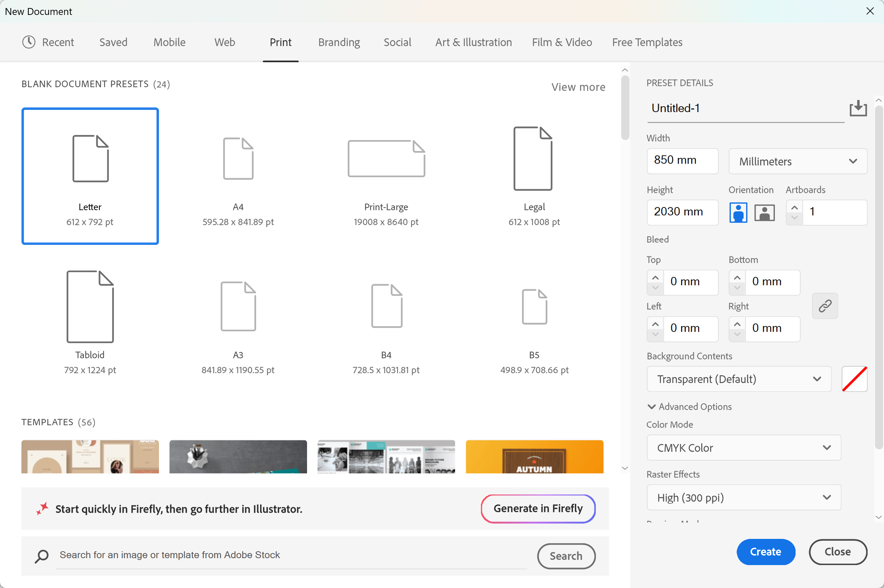Click the Adobe Stock Search button
The height and width of the screenshot is (588, 884).
pyautogui.click(x=566, y=556)
